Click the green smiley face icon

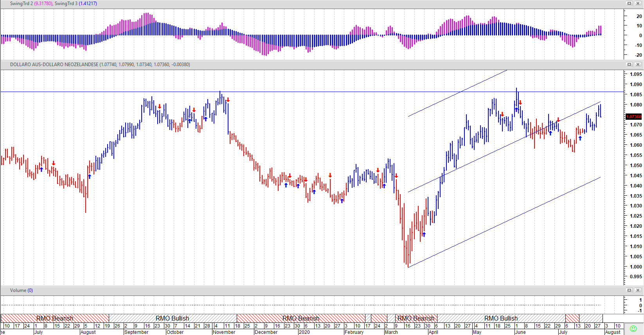pos(633,329)
